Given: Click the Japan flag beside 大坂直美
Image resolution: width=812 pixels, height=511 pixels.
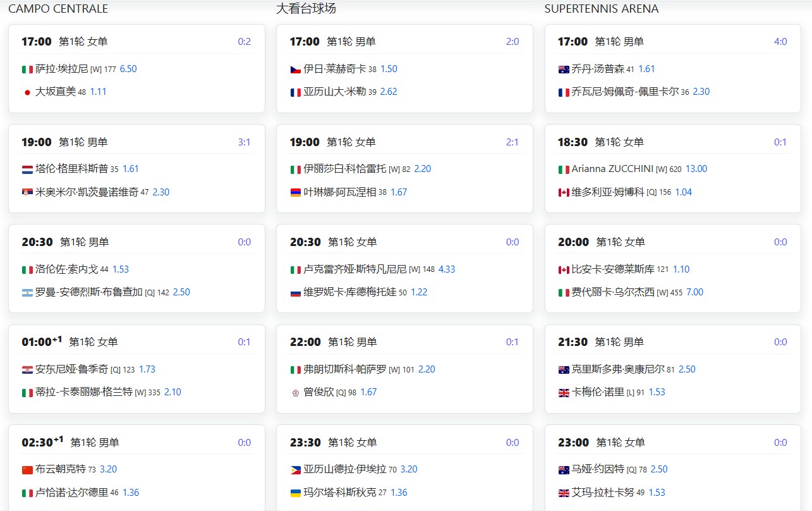Looking at the screenshot, I should tap(27, 92).
